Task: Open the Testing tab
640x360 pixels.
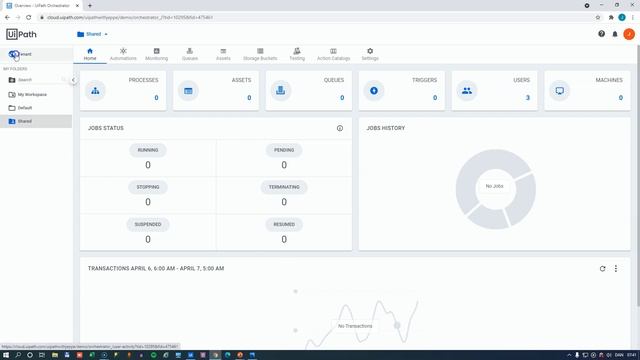Action: tap(297, 54)
